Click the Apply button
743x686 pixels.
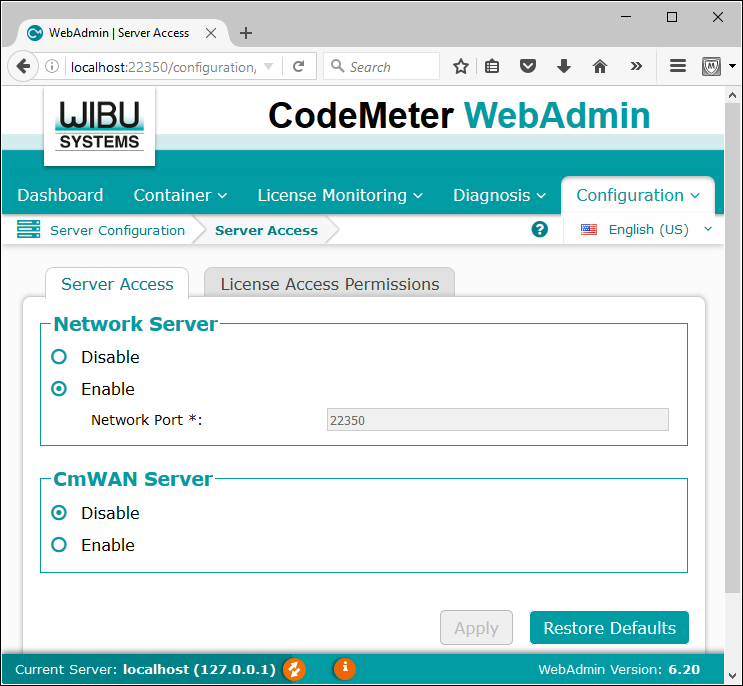476,628
